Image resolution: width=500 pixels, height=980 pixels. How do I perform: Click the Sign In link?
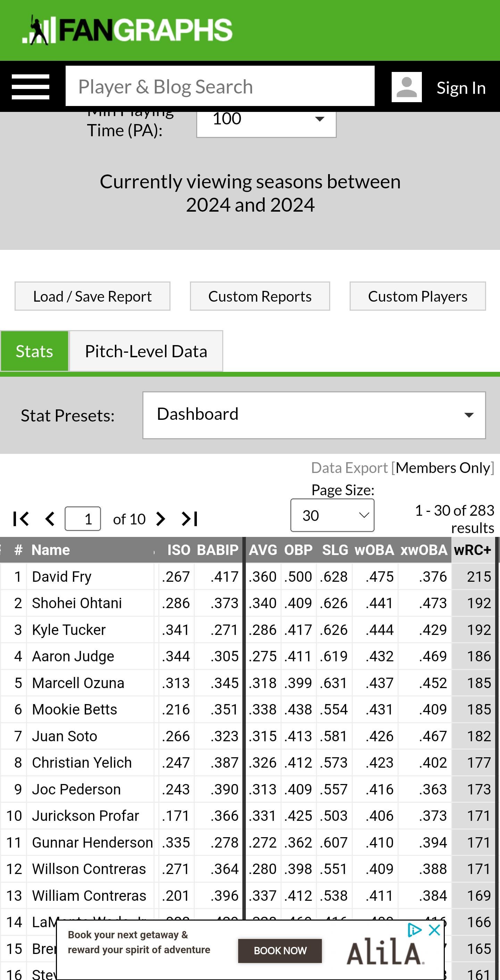click(x=461, y=88)
